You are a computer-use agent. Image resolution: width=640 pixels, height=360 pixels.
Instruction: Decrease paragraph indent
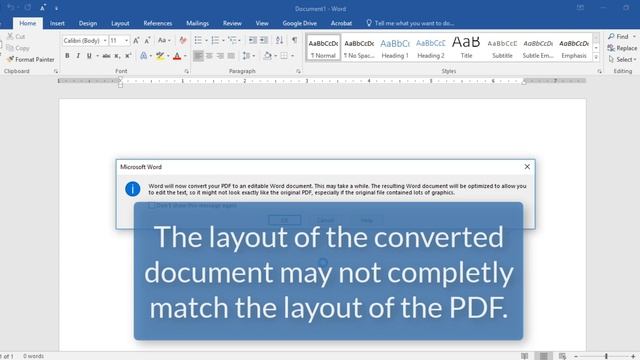pos(253,40)
